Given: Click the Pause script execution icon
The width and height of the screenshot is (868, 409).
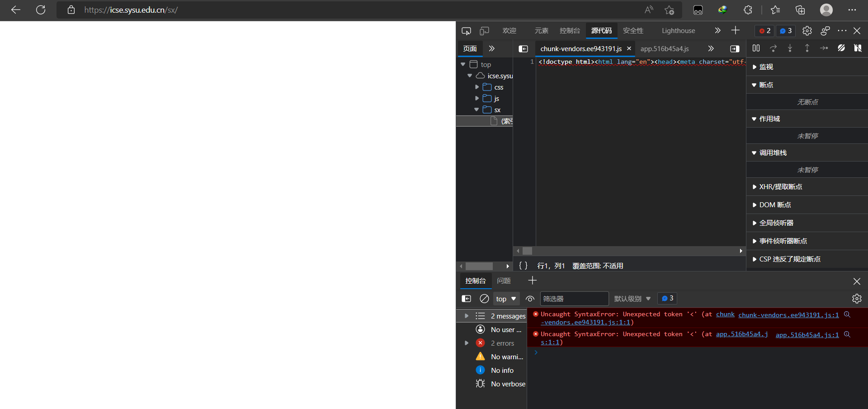Looking at the screenshot, I should 756,48.
